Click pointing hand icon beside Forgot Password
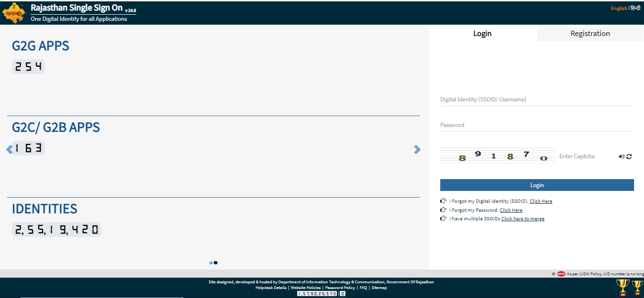The image size is (644, 298). click(443, 210)
